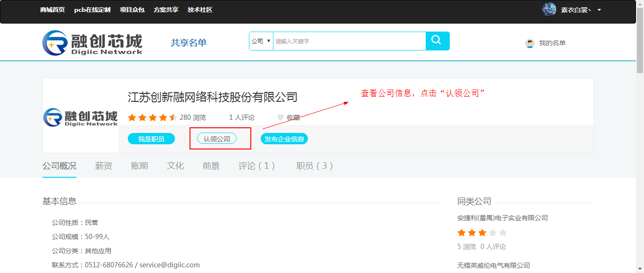Open 无锡英威伦电气有限公司 company link

tap(494, 265)
